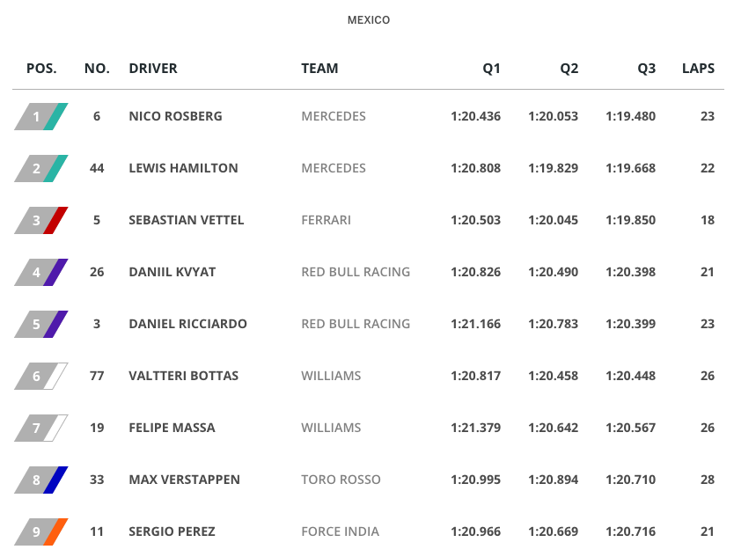Click Max Verstappen driver name
This screenshot has height=557, width=756.
[184, 480]
